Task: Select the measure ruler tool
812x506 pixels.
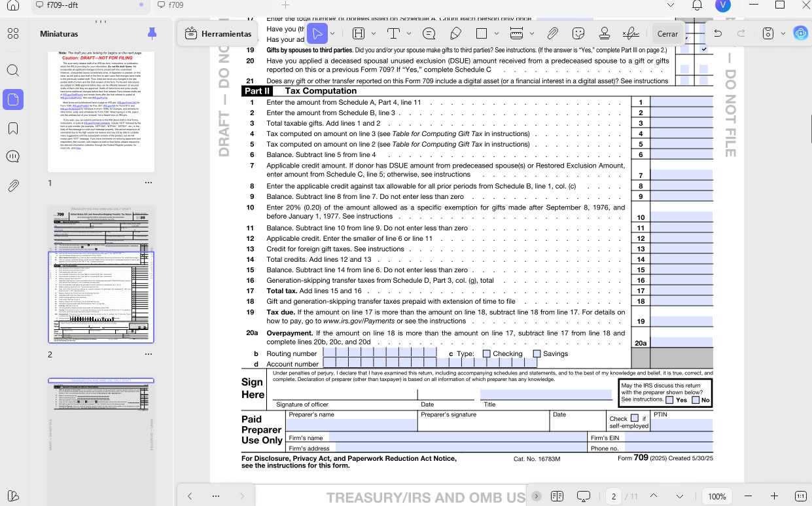Action: coord(516,33)
